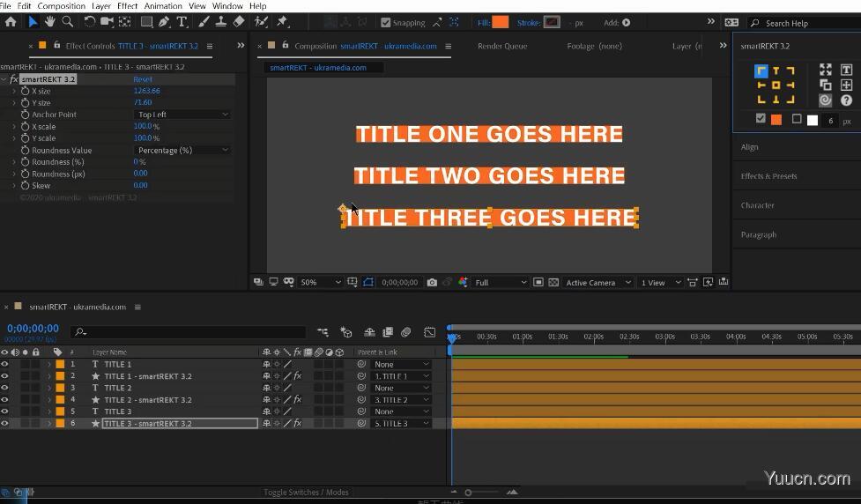Image resolution: width=861 pixels, height=504 pixels.
Task: Set smartREKT anchor to top center
Action: pos(776,70)
